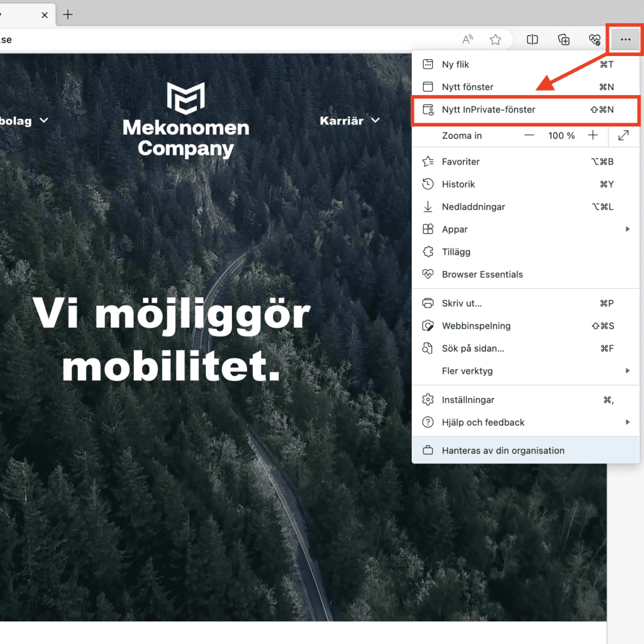This screenshot has height=644, width=644.
Task: Click the Mekonomen Company logo
Action: tap(186, 120)
